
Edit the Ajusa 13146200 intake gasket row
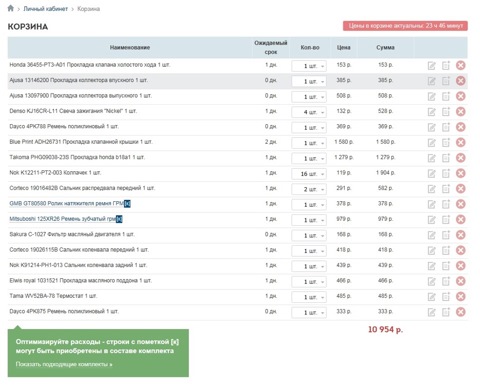click(x=431, y=81)
